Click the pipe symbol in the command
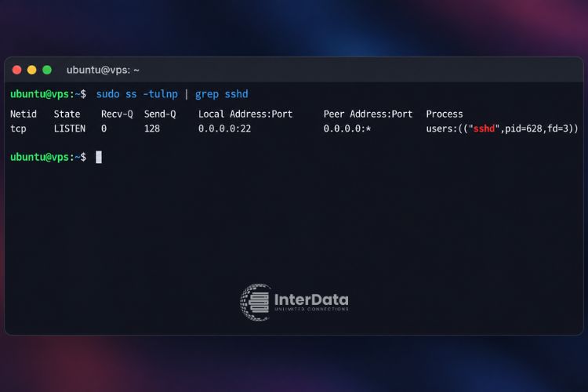This screenshot has height=392, width=588. point(187,94)
